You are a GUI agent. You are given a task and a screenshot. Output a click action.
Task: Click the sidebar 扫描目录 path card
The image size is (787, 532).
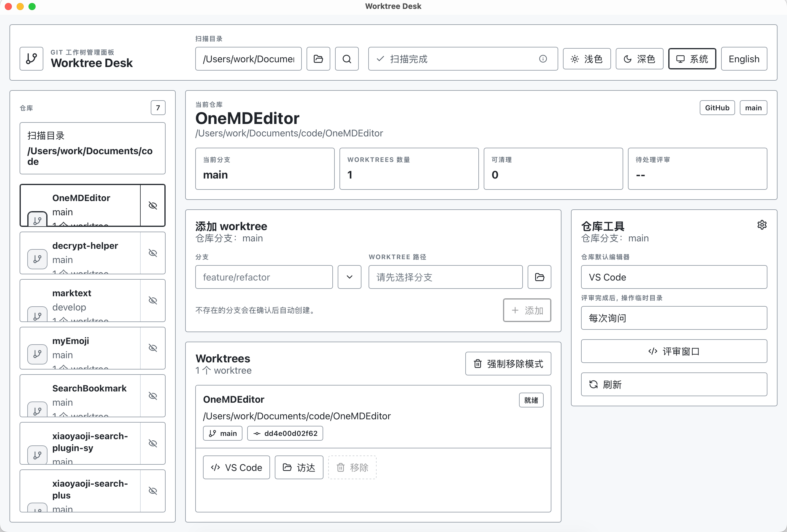pos(93,148)
